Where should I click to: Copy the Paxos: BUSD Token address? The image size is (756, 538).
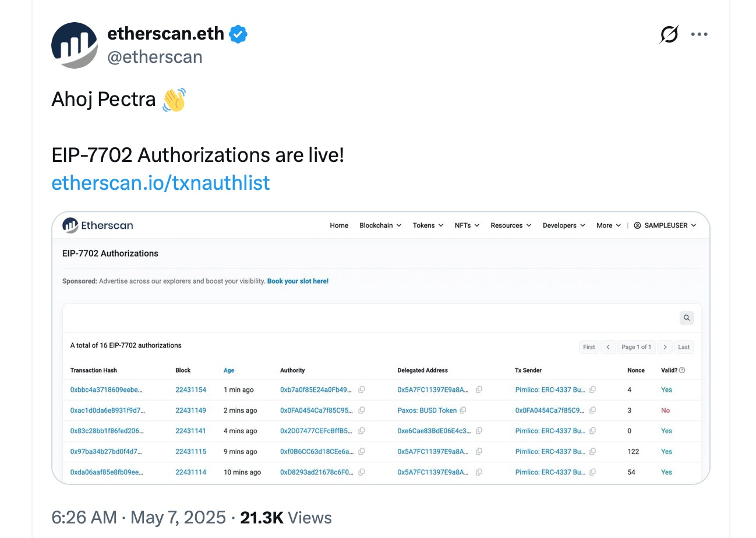pyautogui.click(x=463, y=410)
